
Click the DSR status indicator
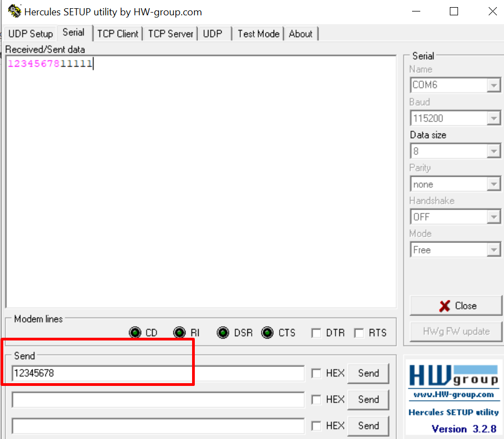point(223,332)
